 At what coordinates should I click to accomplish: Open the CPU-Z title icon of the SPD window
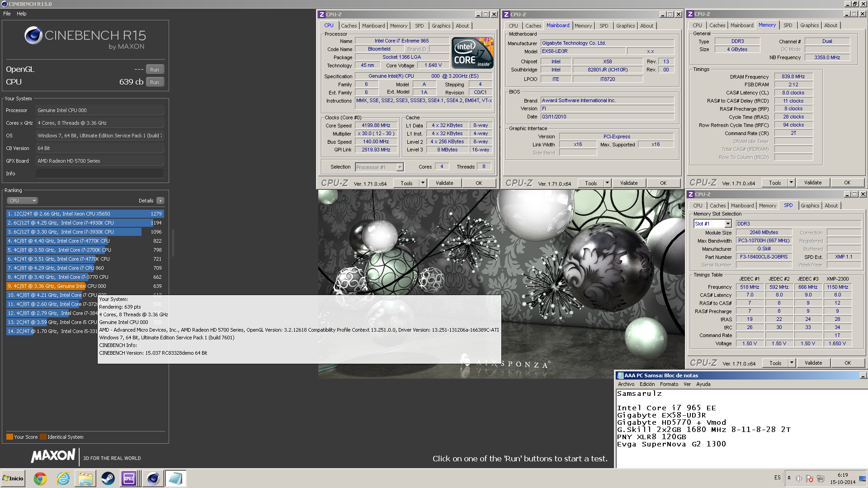[690, 194]
